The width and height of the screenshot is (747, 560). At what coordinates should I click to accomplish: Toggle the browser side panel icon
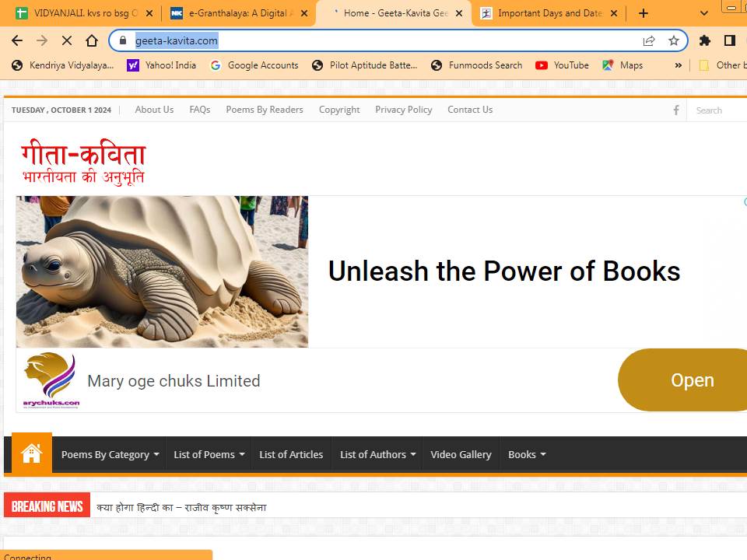click(x=730, y=40)
